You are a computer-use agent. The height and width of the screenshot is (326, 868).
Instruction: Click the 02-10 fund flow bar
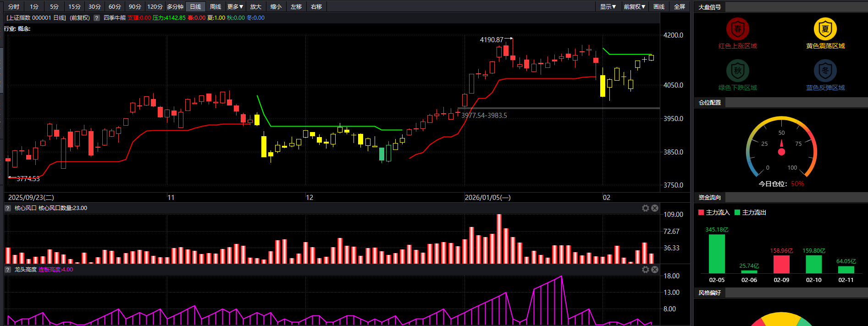tap(814, 265)
